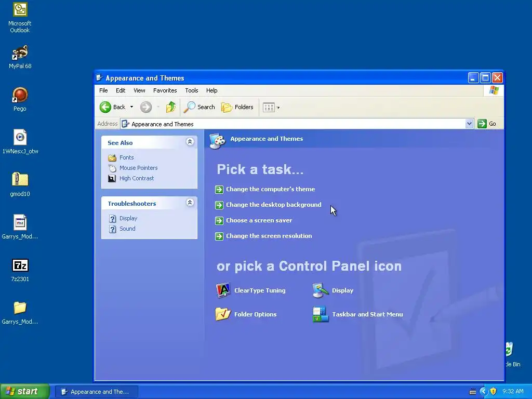Click the Windows flag logo in menu bar
Image resolution: width=532 pixels, height=399 pixels.
(494, 90)
